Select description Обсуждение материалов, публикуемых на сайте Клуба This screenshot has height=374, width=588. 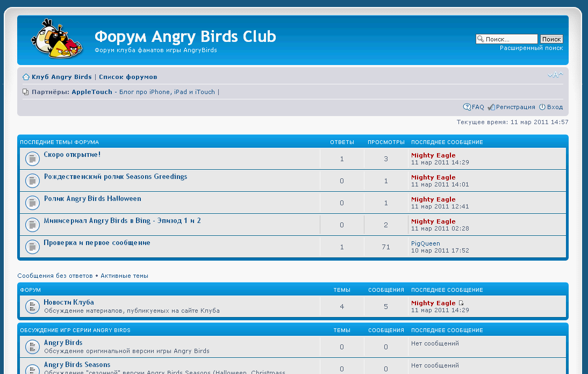(x=132, y=311)
